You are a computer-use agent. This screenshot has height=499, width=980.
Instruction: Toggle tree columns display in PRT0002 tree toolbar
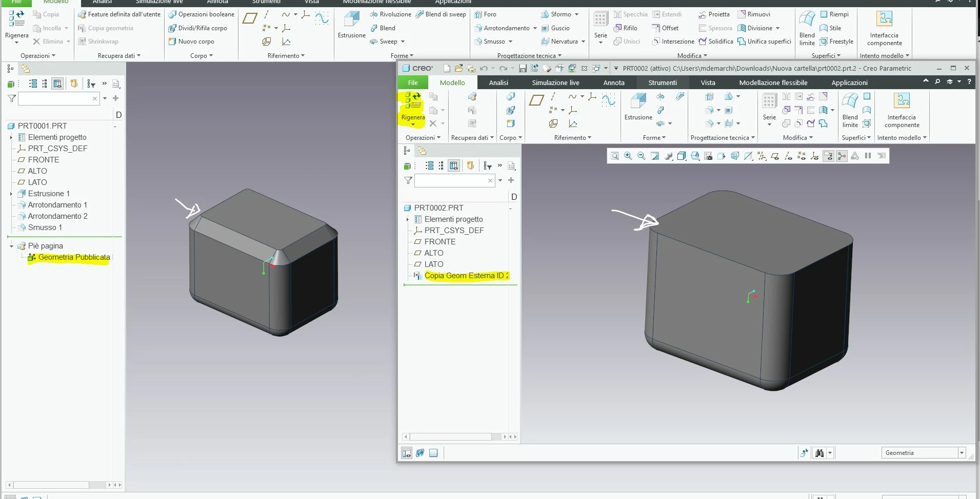pyautogui.click(x=453, y=165)
